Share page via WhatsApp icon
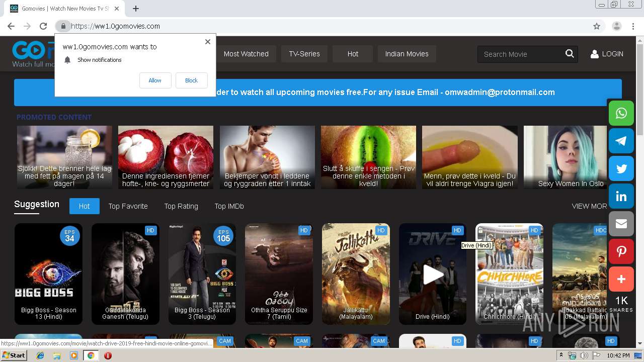Viewport: 644px width, 362px height. click(621, 113)
